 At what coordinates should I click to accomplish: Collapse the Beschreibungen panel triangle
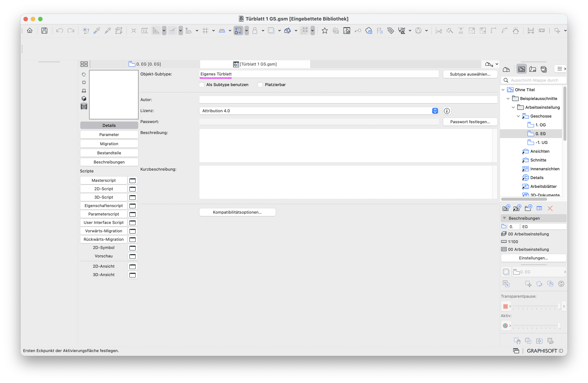(x=504, y=218)
